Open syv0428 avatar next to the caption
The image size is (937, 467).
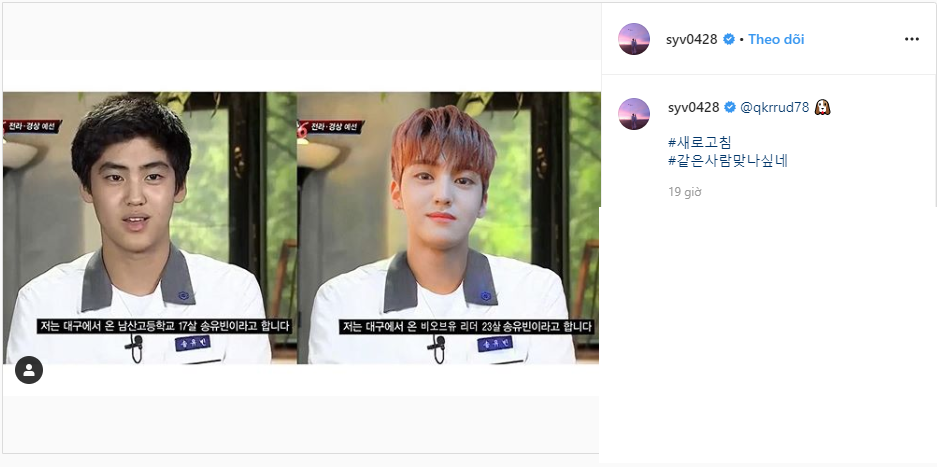pyautogui.click(x=633, y=114)
